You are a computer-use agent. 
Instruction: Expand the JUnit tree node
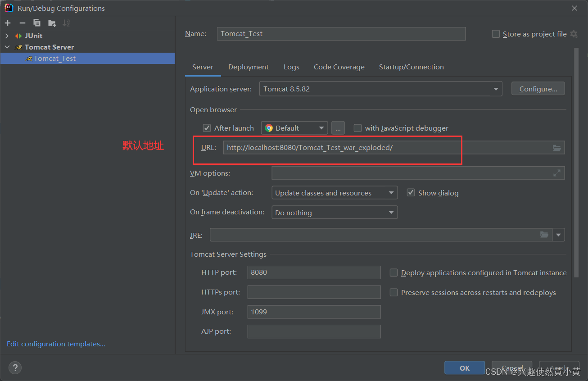pyautogui.click(x=7, y=36)
